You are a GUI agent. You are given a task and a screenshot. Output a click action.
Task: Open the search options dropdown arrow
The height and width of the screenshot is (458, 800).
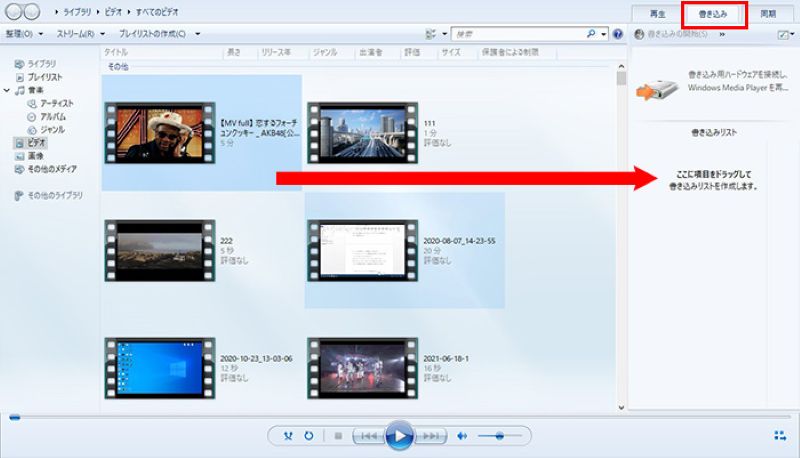604,34
